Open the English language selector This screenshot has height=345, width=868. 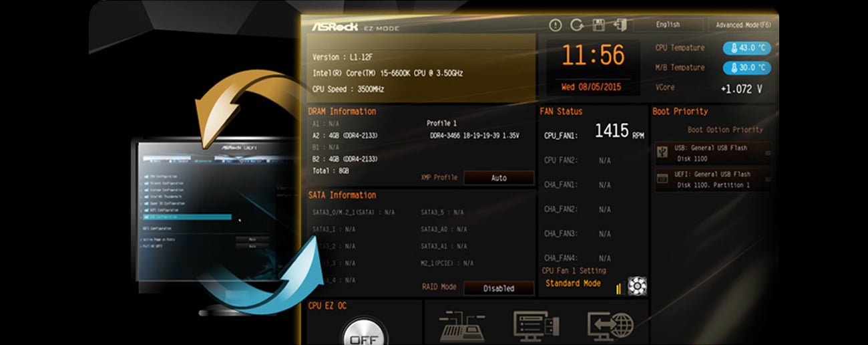click(668, 25)
